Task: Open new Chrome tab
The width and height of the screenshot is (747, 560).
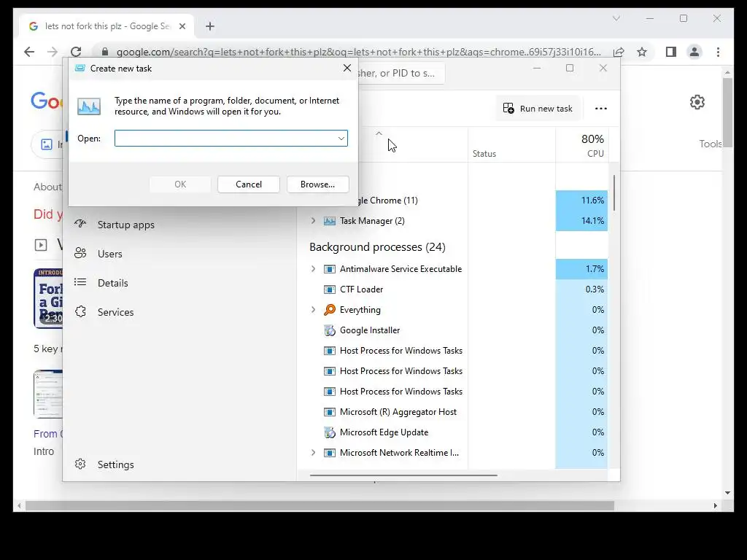Action: (x=210, y=26)
